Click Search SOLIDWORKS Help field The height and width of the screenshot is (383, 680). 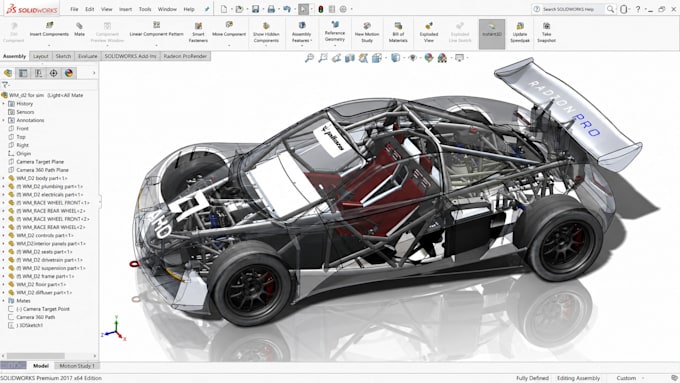click(x=572, y=9)
